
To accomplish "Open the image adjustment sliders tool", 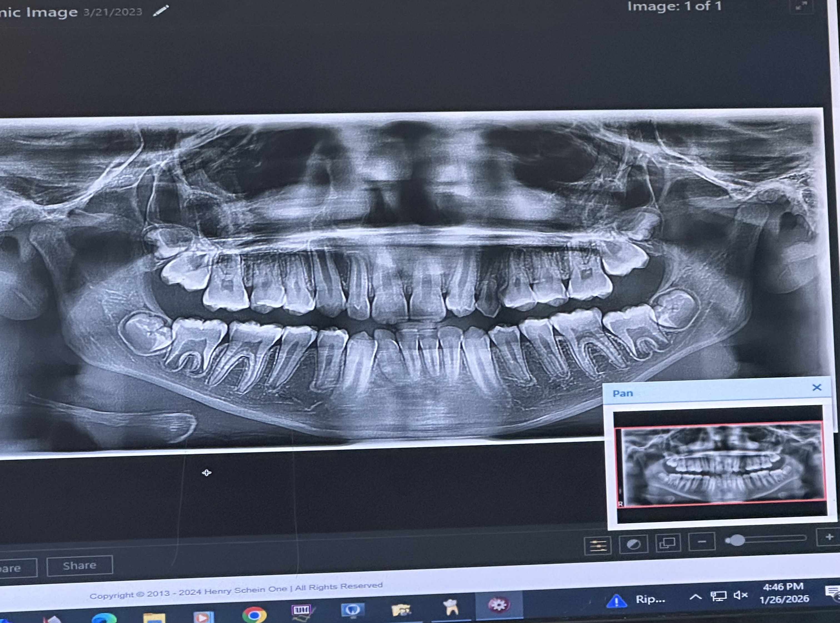I will coord(597,545).
